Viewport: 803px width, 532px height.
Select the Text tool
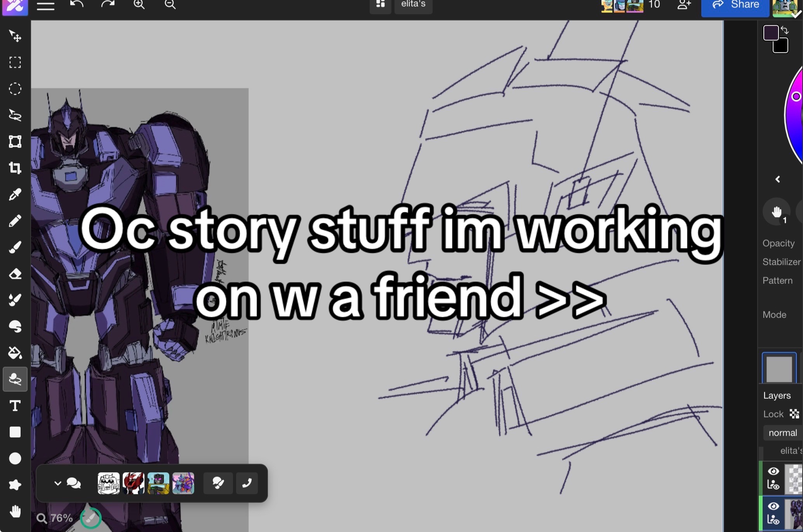15,406
